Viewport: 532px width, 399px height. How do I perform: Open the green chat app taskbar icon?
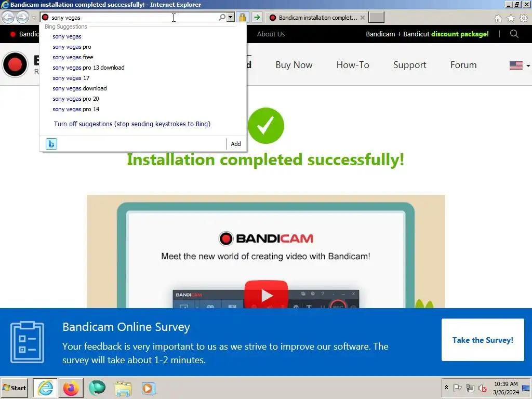click(97, 388)
